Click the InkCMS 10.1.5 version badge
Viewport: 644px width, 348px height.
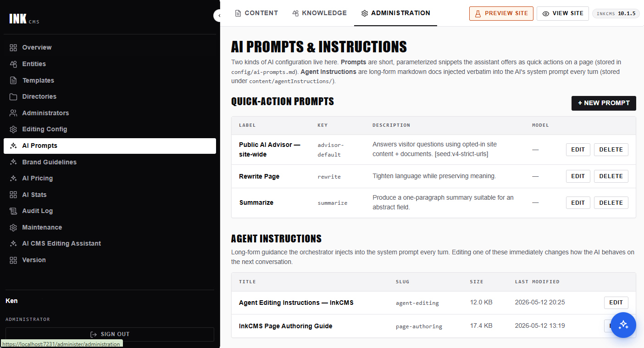pyautogui.click(x=616, y=13)
